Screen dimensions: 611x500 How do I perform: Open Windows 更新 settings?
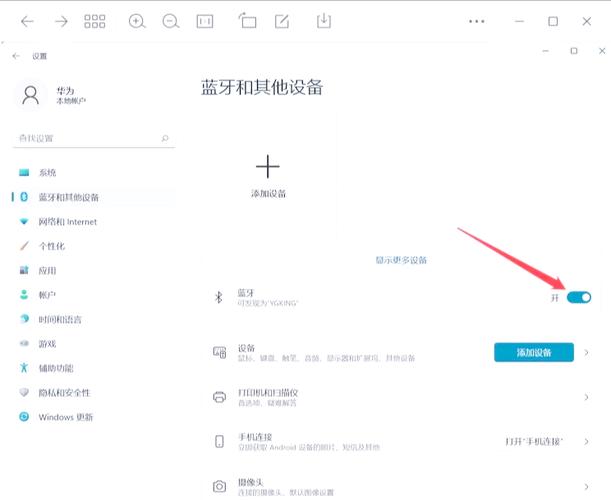point(94,417)
